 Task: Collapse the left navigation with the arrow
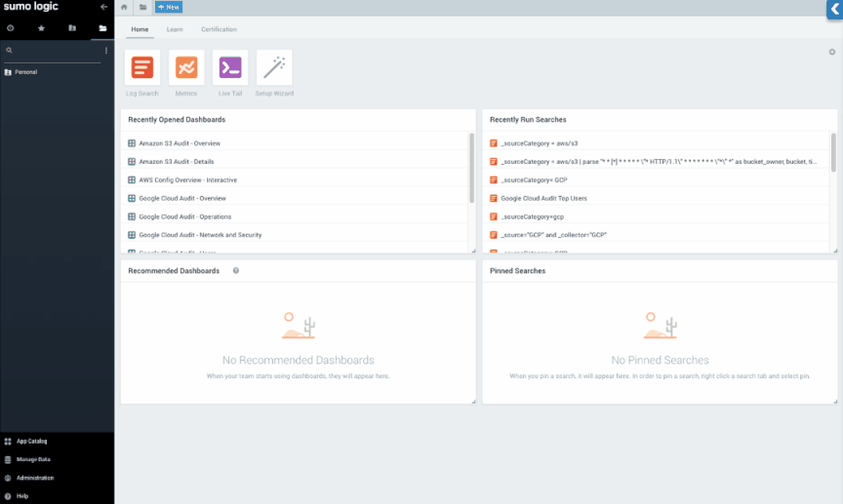point(103,7)
